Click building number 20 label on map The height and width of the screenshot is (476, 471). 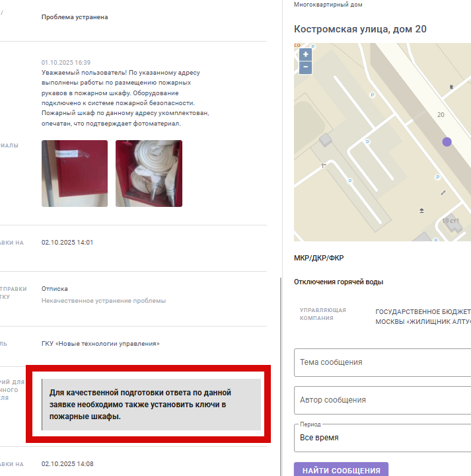click(x=441, y=115)
